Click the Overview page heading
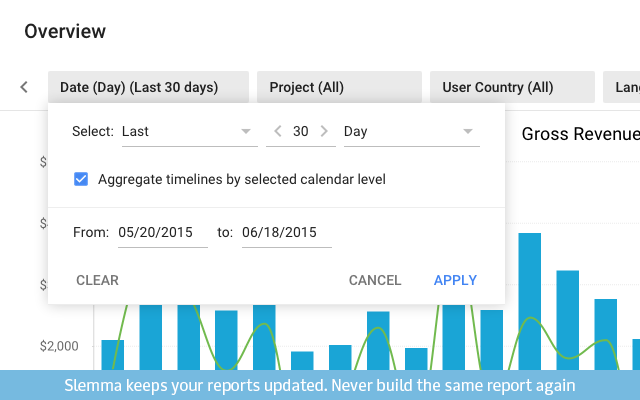640x400 pixels. (65, 32)
